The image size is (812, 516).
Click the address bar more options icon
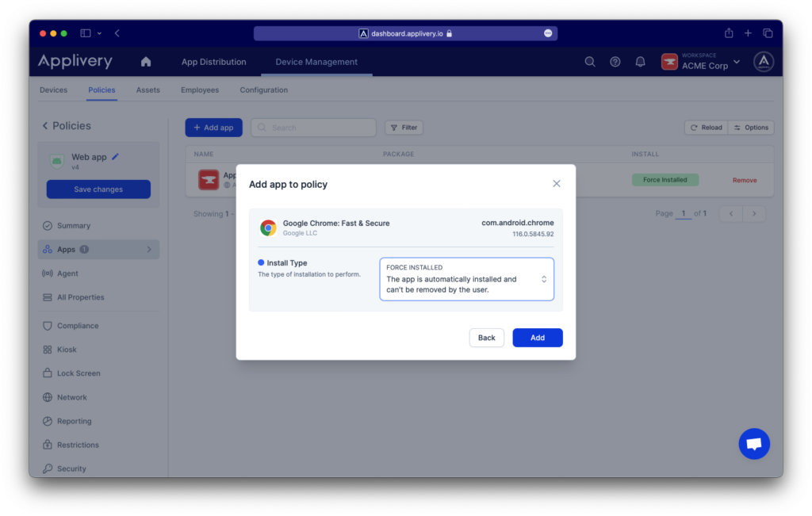tap(548, 33)
